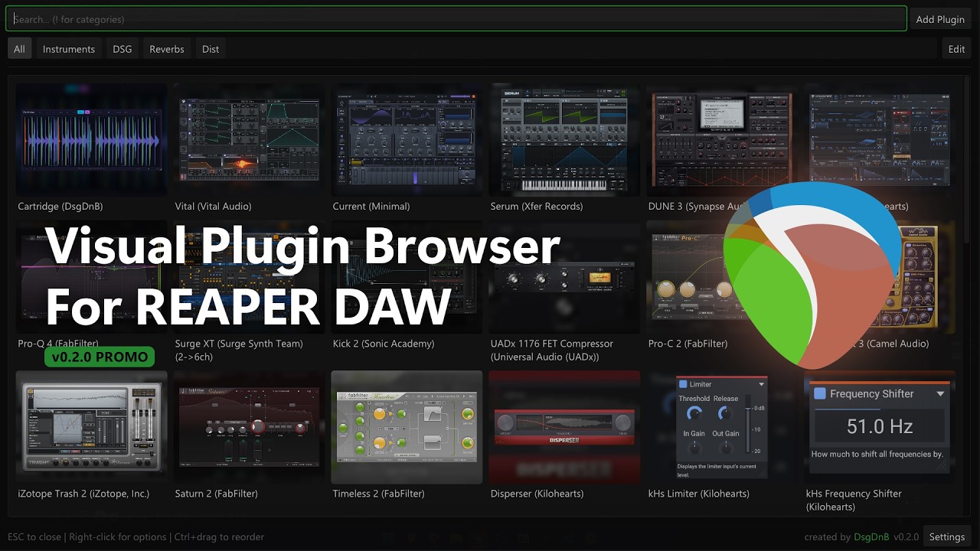
Task: Select the Dist category tab
Action: 211,49
